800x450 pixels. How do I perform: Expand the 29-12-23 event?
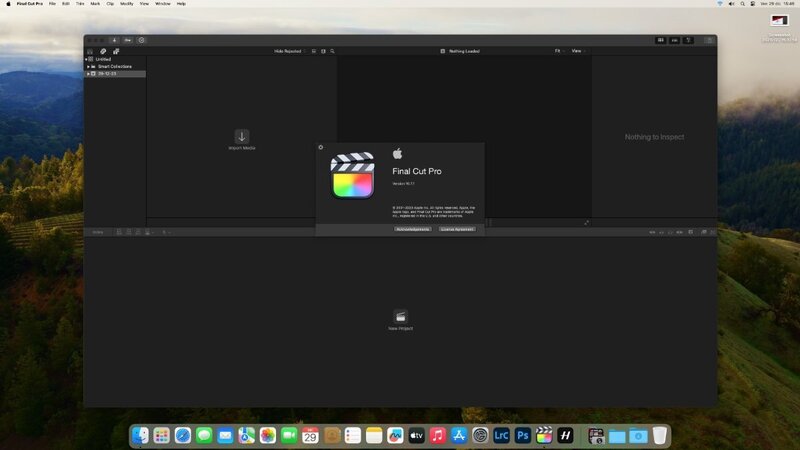point(88,73)
